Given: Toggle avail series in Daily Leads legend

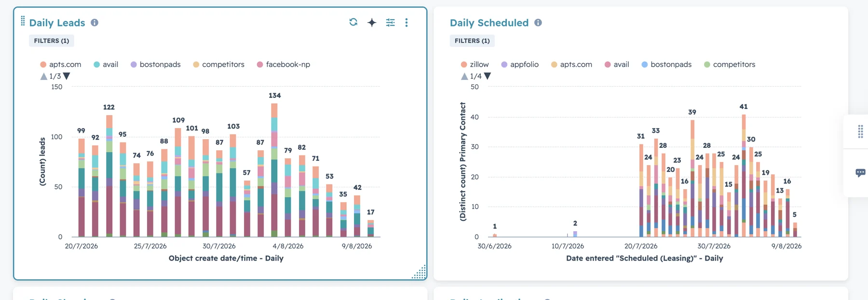Looking at the screenshot, I should pyautogui.click(x=106, y=65).
